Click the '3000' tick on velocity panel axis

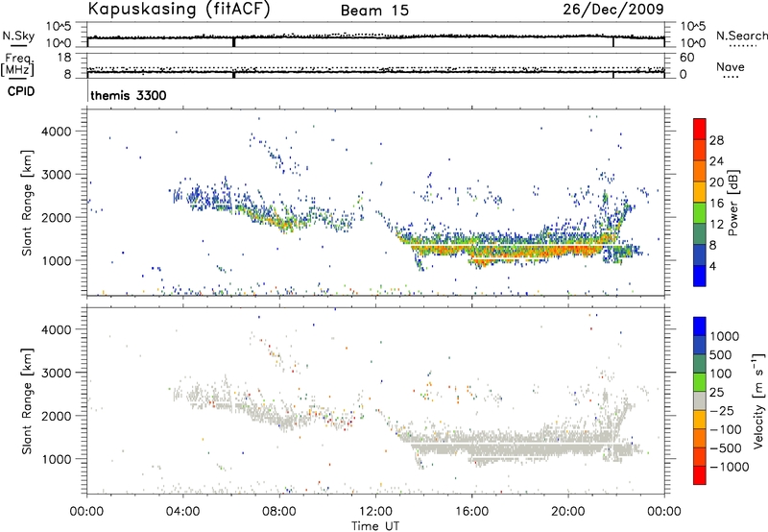click(57, 373)
